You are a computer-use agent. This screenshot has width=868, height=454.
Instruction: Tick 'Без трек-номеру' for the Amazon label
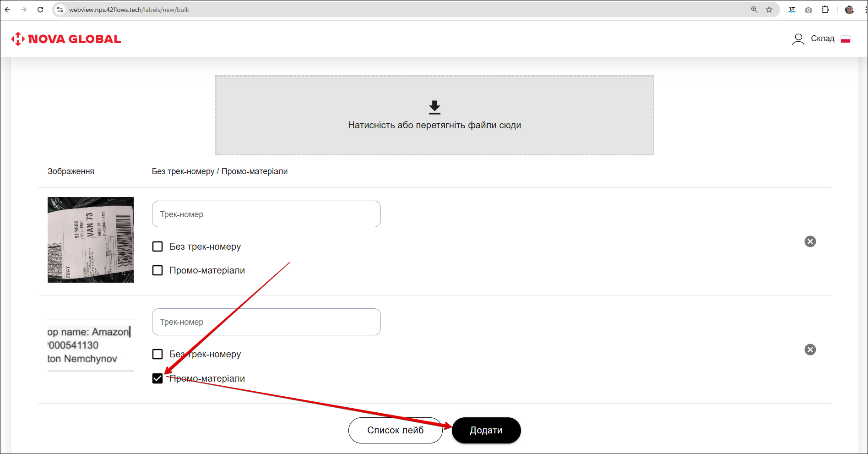click(x=157, y=354)
